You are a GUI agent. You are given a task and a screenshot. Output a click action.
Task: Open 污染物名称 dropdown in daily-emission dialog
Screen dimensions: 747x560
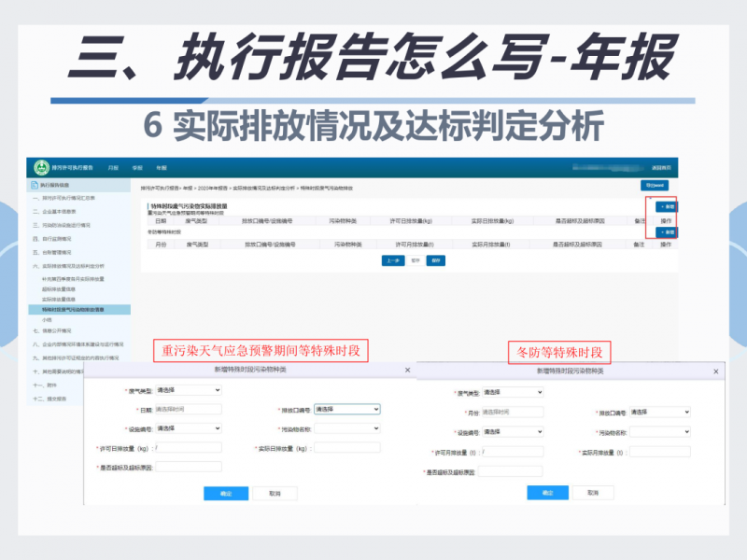click(x=347, y=428)
